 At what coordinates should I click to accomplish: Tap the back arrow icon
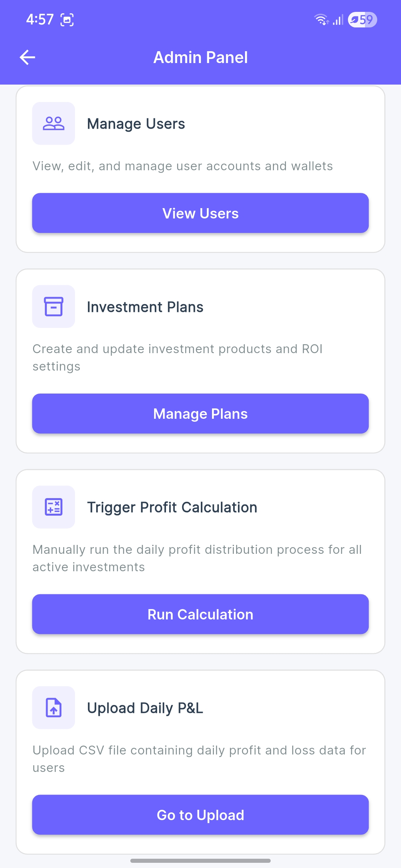27,57
